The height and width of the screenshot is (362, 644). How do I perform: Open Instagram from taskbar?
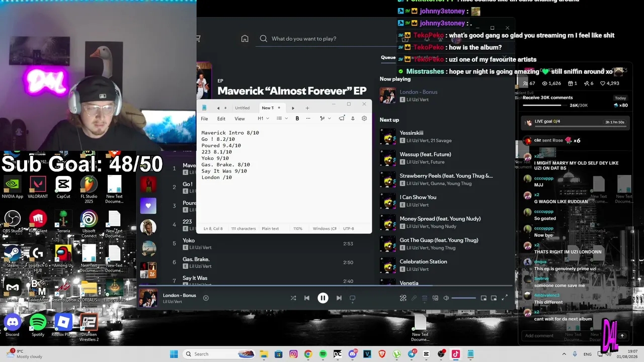coord(293,354)
